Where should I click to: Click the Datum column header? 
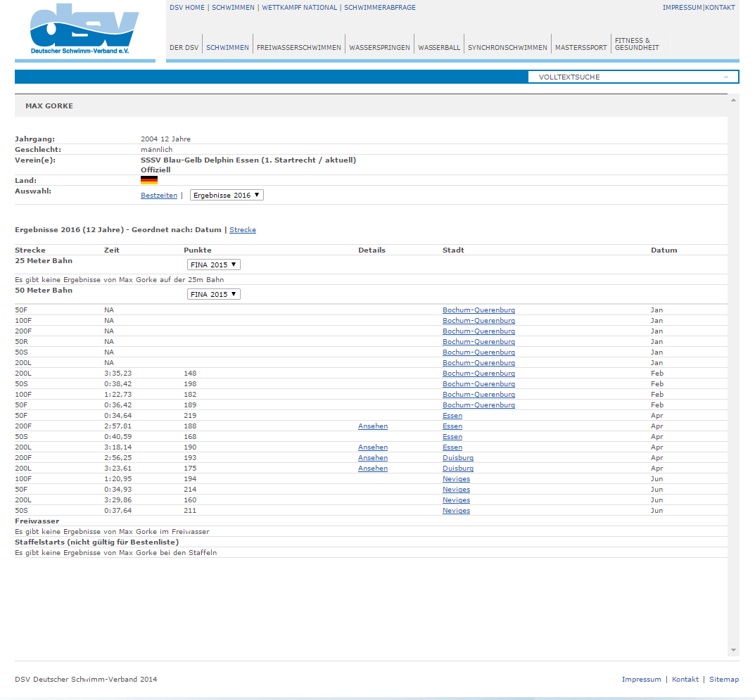tap(664, 250)
